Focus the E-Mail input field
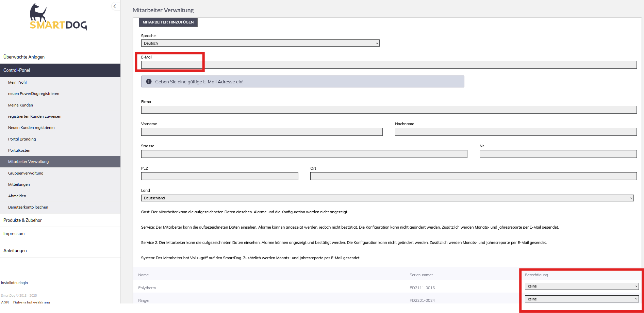Image resolution: width=644 pixels, height=313 pixels. point(389,65)
